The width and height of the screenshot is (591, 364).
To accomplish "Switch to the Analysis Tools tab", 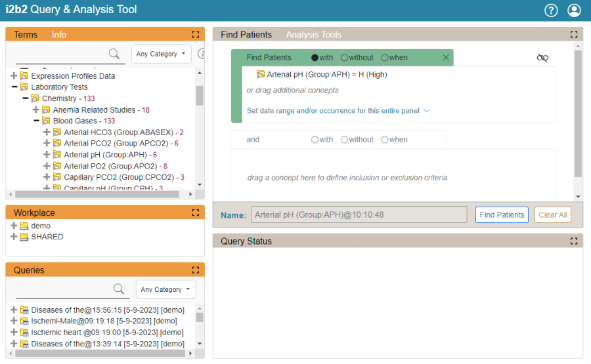I will click(x=313, y=35).
